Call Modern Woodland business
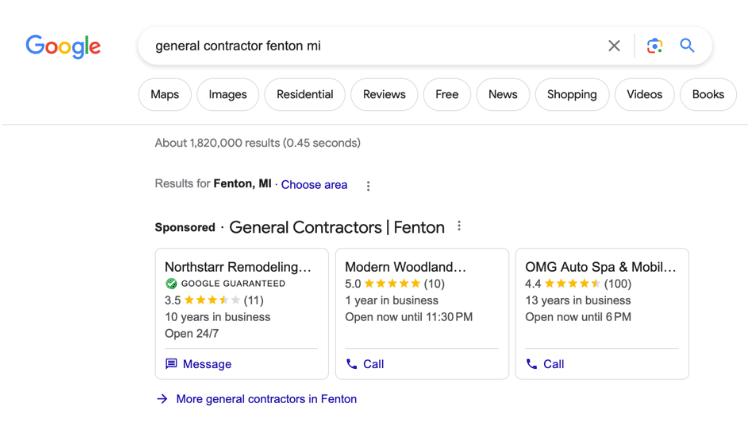 point(365,364)
